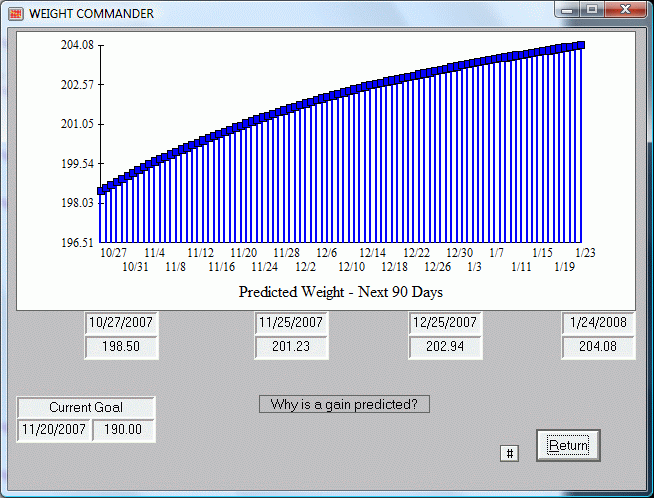Close the Weight Commander window

(626, 11)
